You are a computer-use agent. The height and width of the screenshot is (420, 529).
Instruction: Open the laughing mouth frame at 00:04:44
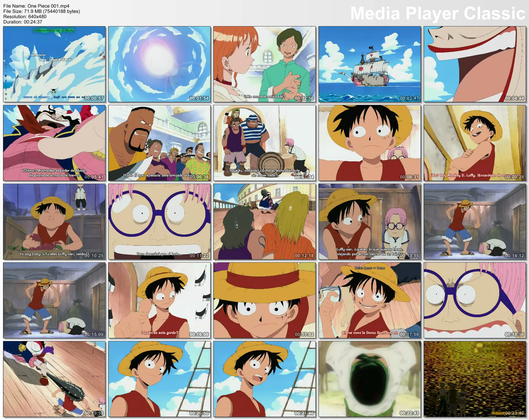click(475, 64)
